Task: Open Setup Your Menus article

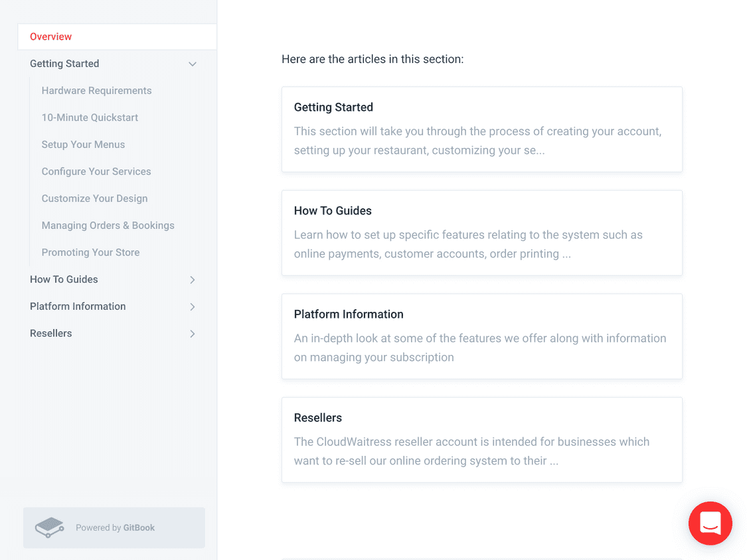Action: (x=84, y=144)
